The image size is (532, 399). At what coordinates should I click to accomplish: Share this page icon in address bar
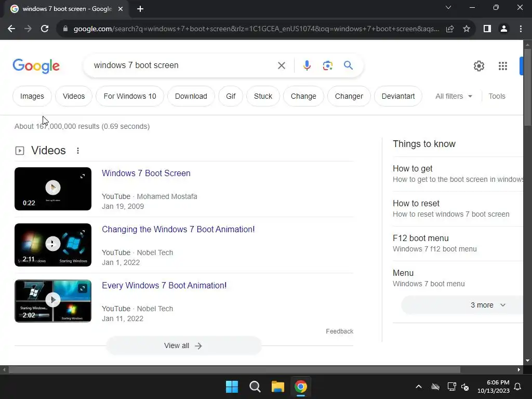[x=450, y=29]
